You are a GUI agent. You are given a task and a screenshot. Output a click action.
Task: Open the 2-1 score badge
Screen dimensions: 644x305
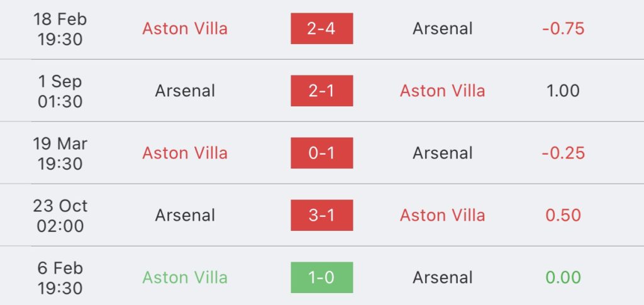(321, 91)
